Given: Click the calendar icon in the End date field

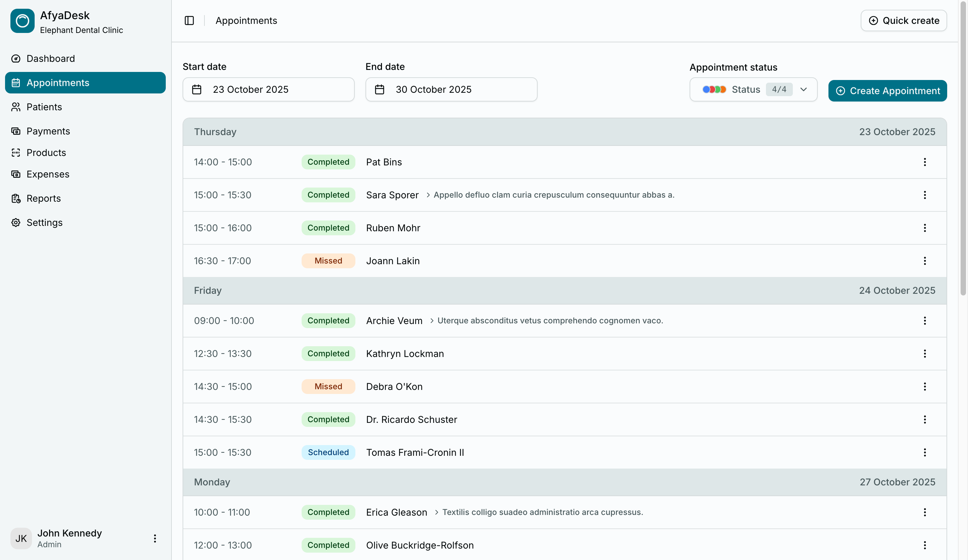Looking at the screenshot, I should (x=380, y=89).
